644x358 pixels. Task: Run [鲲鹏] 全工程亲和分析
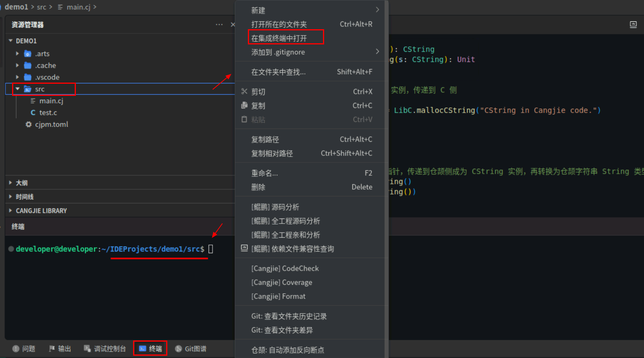(x=310, y=235)
